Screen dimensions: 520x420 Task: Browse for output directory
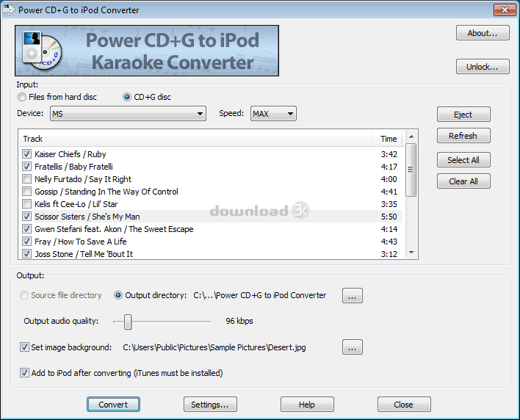click(x=353, y=295)
